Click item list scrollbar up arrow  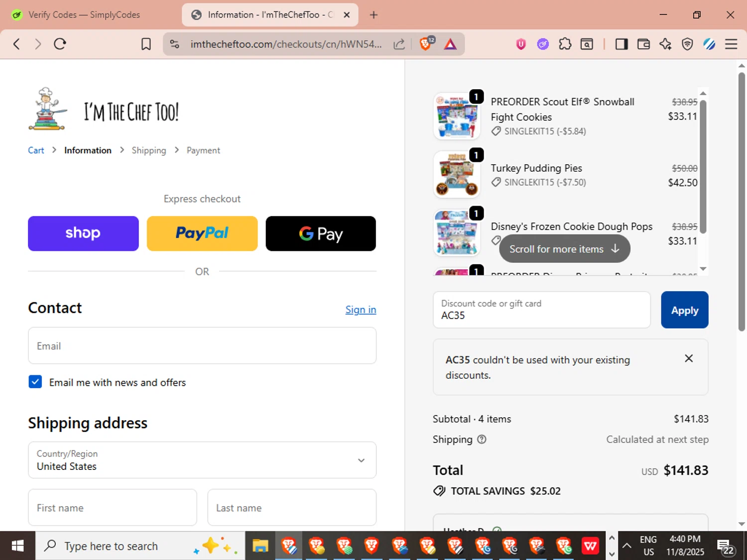coord(703,93)
